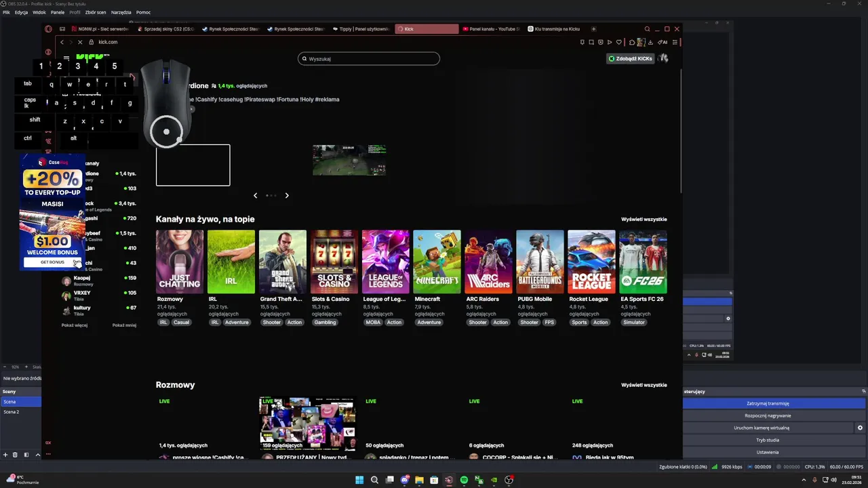
Task: Select Scena in the scenes list
Action: (20, 402)
